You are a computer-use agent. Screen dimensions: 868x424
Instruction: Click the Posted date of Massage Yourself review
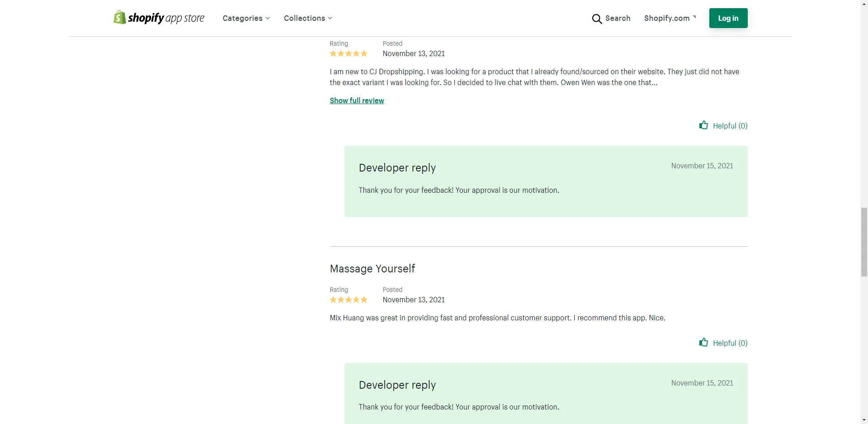[413, 300]
